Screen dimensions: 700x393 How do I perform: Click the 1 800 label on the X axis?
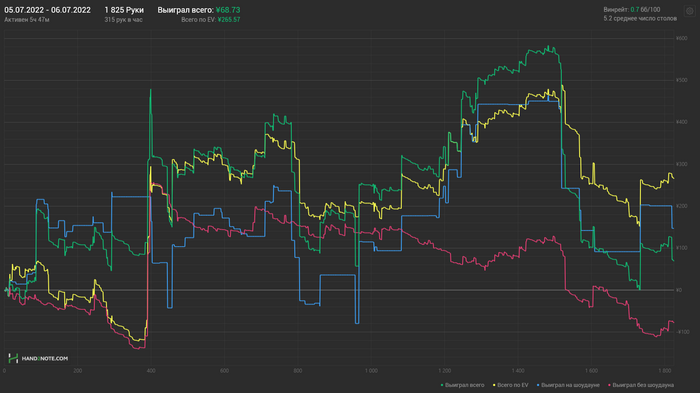[665, 371]
